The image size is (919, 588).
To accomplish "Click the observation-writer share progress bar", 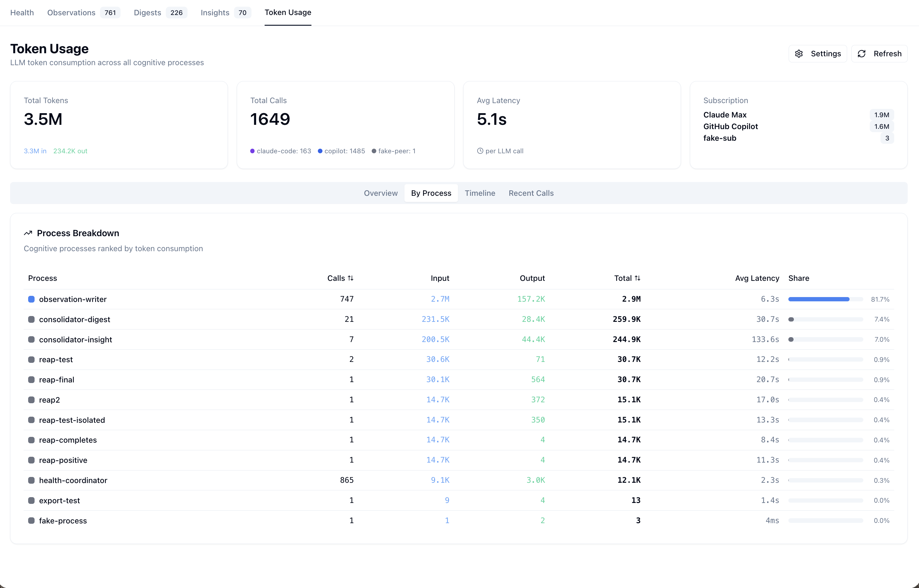I will 825,299.
